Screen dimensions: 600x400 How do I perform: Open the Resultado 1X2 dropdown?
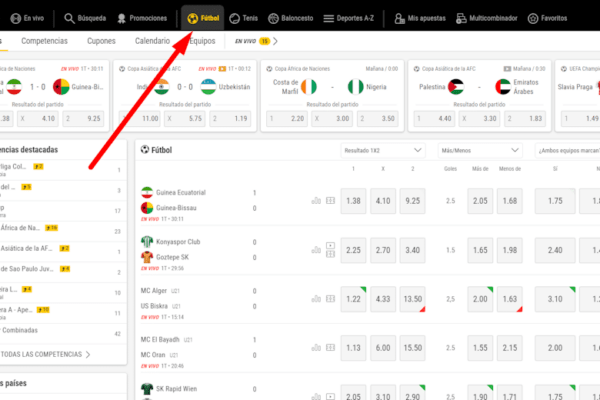(x=383, y=150)
